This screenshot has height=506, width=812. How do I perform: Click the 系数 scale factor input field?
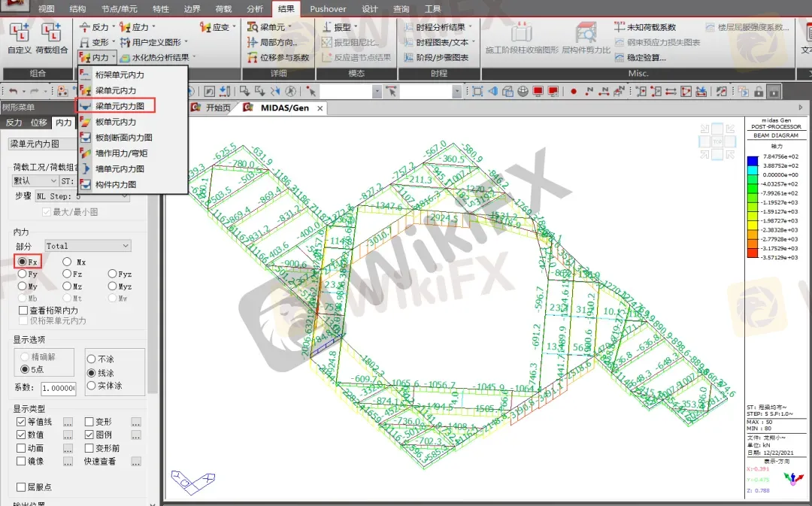59,388
